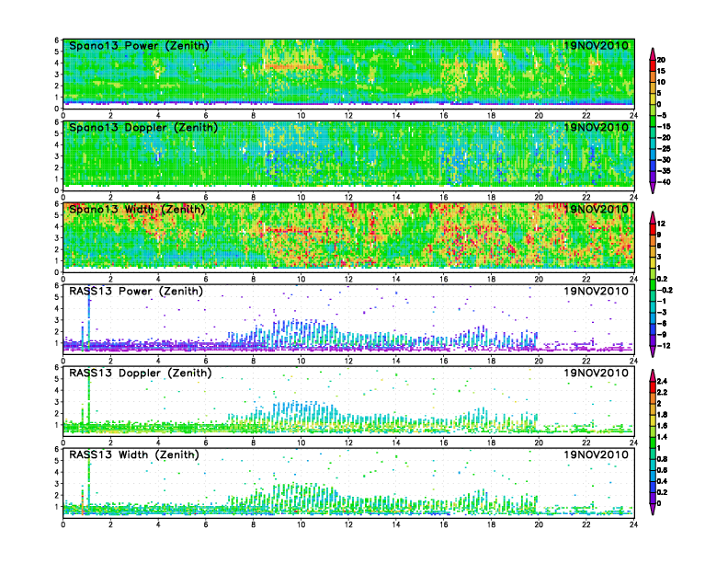Image resolution: width=728 pixels, height=563 pixels.
Task: Click the 'Spano13 Width (Zenith)' panel title
Action: click(x=137, y=209)
